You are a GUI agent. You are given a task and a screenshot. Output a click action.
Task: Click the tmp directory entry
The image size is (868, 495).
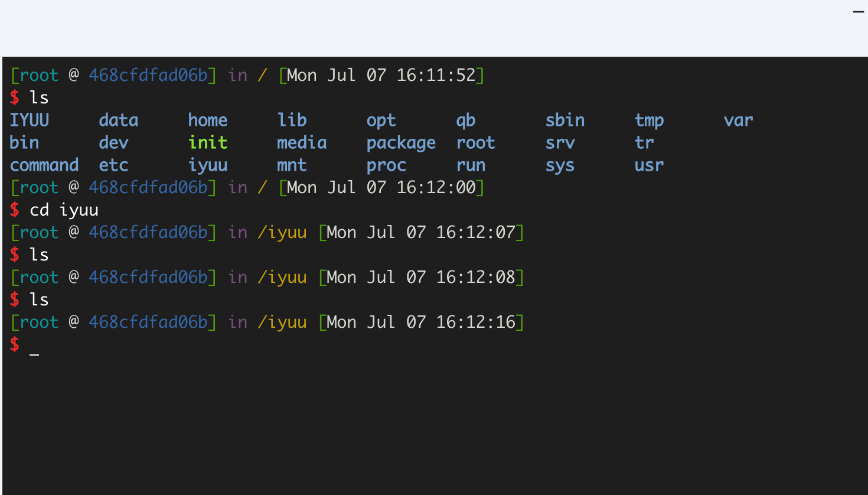pos(650,121)
